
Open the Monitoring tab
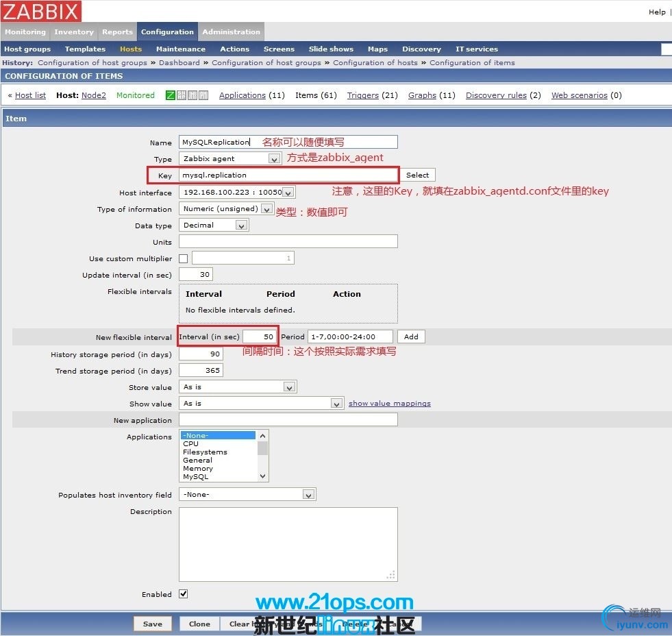25,32
